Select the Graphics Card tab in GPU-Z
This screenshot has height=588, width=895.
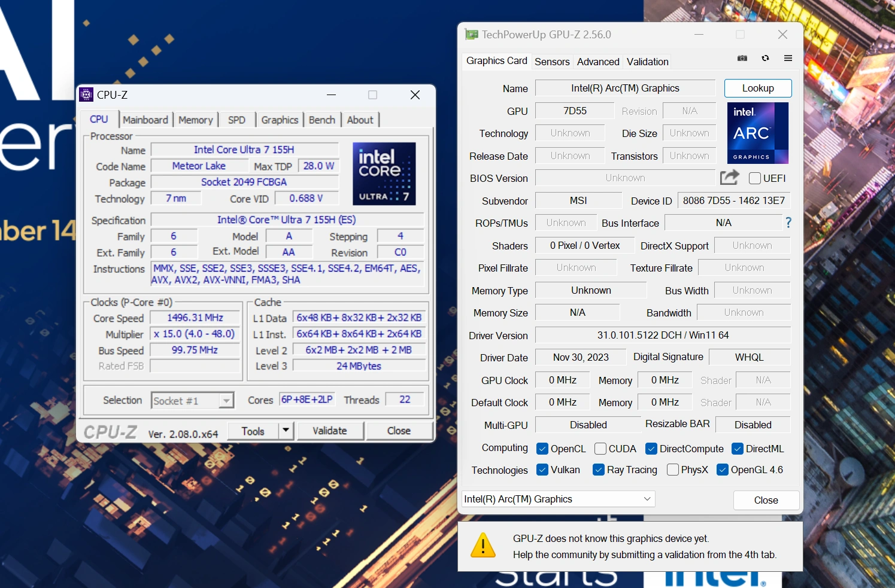[497, 61]
